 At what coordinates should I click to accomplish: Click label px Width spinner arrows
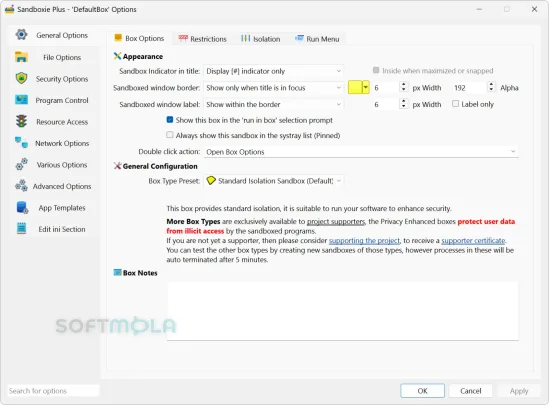coord(404,104)
